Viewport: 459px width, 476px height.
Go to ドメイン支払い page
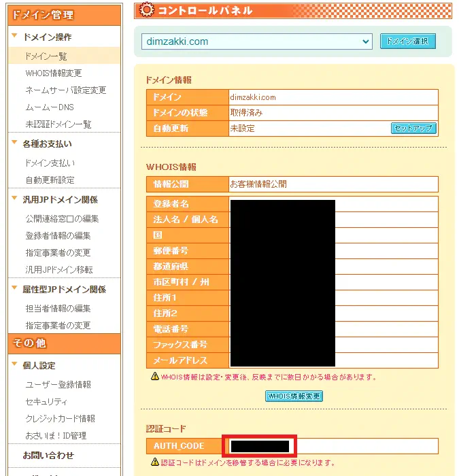(50, 163)
